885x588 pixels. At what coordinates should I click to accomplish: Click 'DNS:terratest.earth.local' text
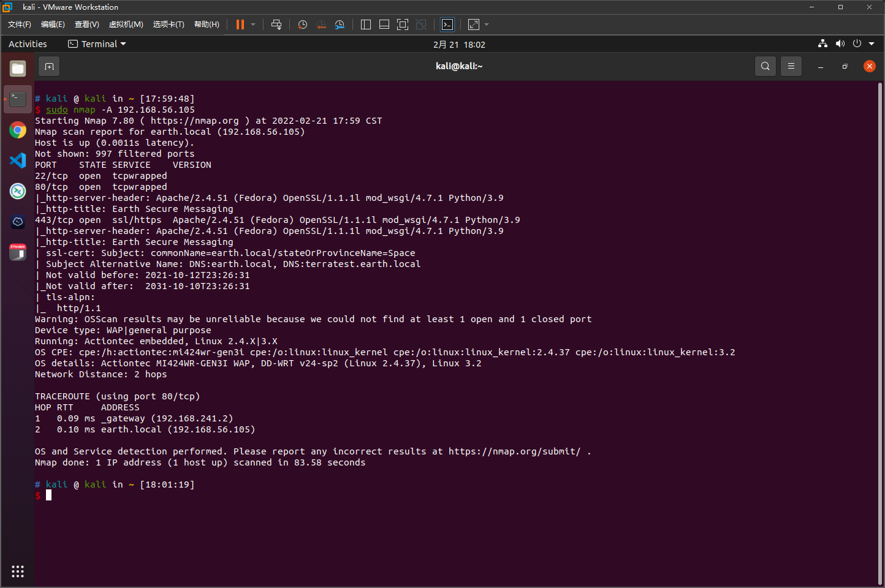coord(352,264)
